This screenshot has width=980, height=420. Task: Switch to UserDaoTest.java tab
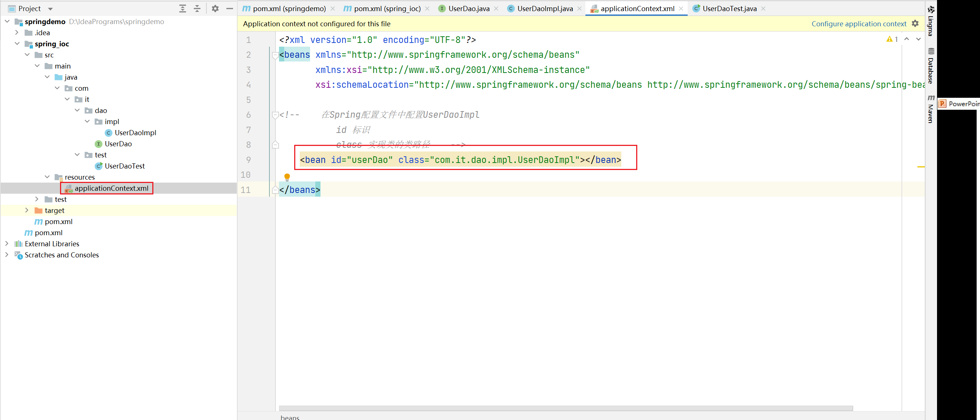[x=729, y=9]
